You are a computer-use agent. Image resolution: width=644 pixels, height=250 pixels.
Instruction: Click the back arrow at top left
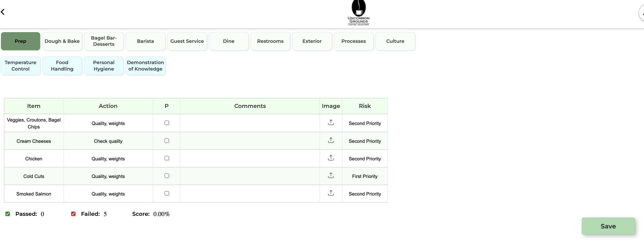[x=3, y=12]
